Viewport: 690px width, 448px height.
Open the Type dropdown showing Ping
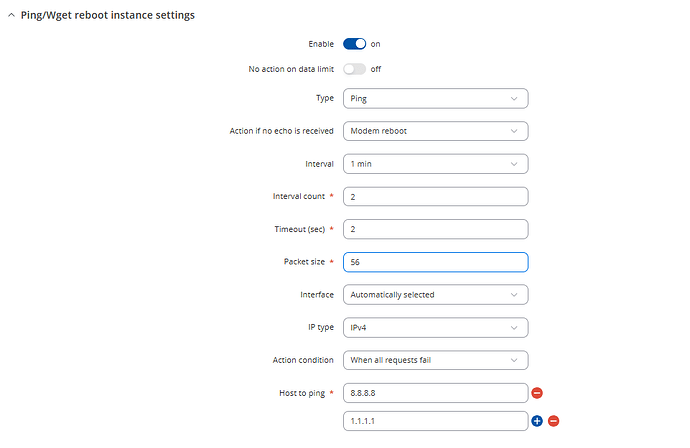click(435, 98)
